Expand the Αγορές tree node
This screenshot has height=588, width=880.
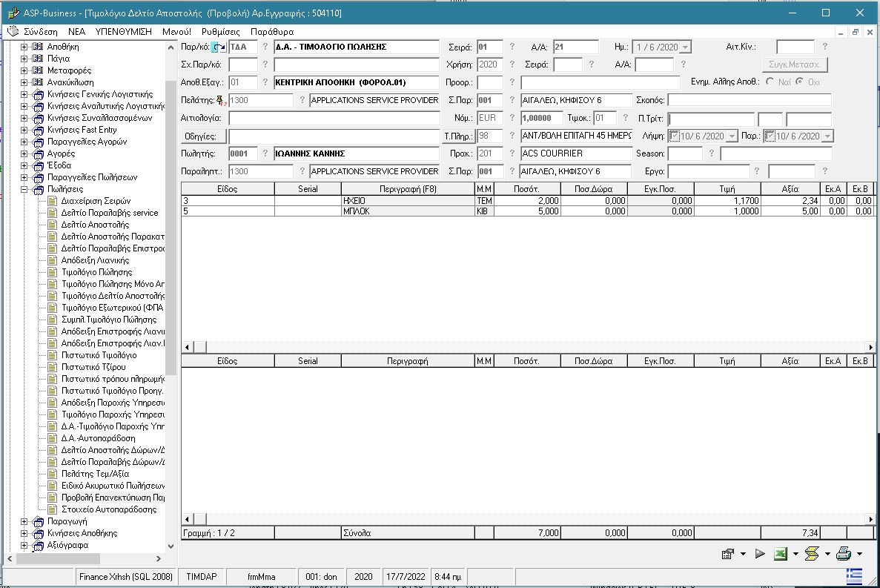(24, 153)
